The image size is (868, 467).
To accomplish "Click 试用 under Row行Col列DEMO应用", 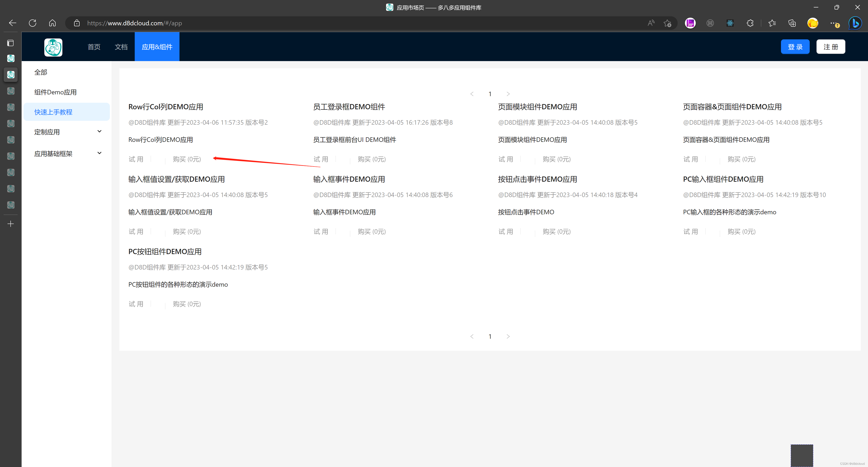I will click(136, 159).
